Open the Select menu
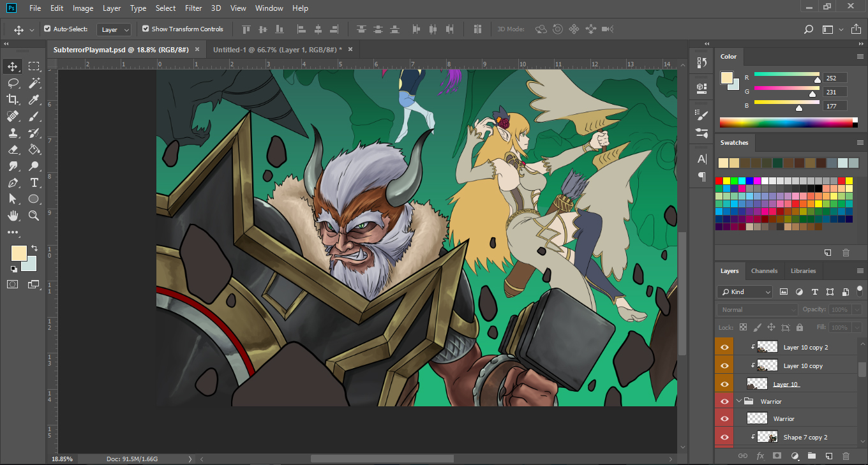The width and height of the screenshot is (868, 465). [x=165, y=8]
